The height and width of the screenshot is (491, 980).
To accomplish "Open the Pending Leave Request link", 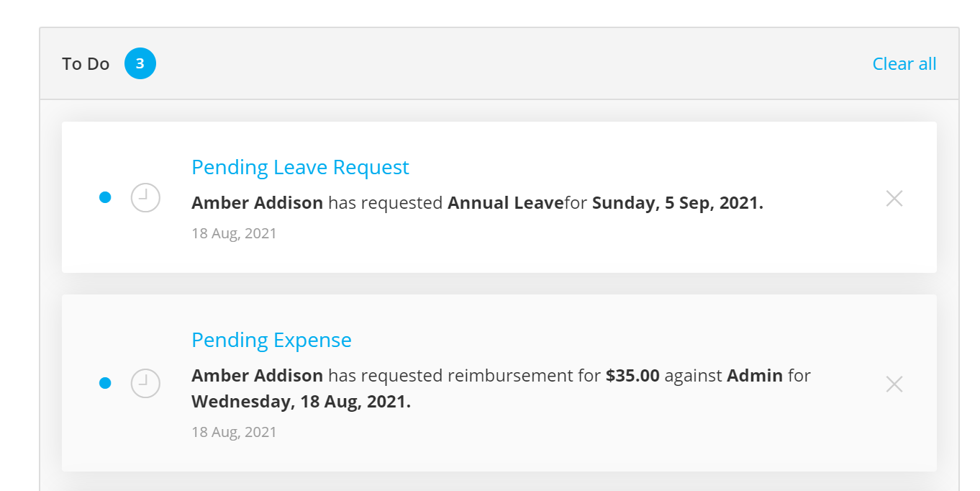I will click(300, 167).
